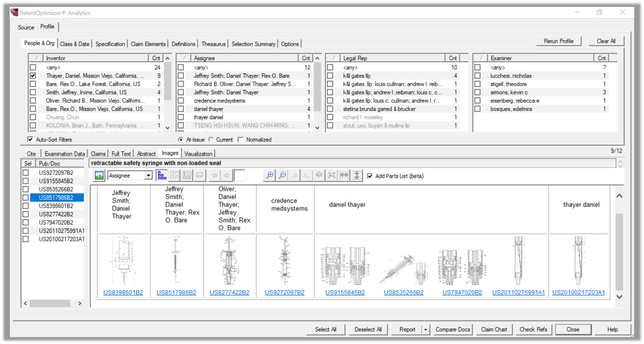This screenshot has height=344, width=644.
Task: Zoom out with the magnifier minus icon
Action: [282, 176]
